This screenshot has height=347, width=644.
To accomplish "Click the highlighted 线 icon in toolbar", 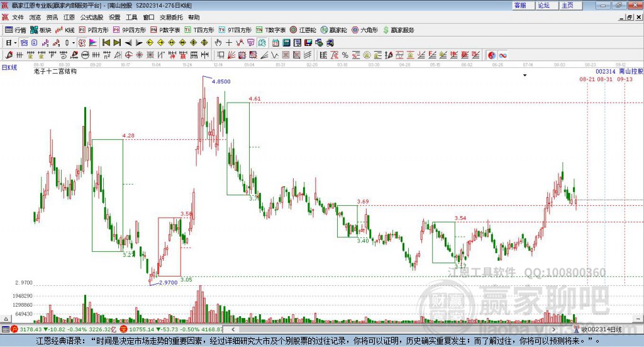I will 262,43.
